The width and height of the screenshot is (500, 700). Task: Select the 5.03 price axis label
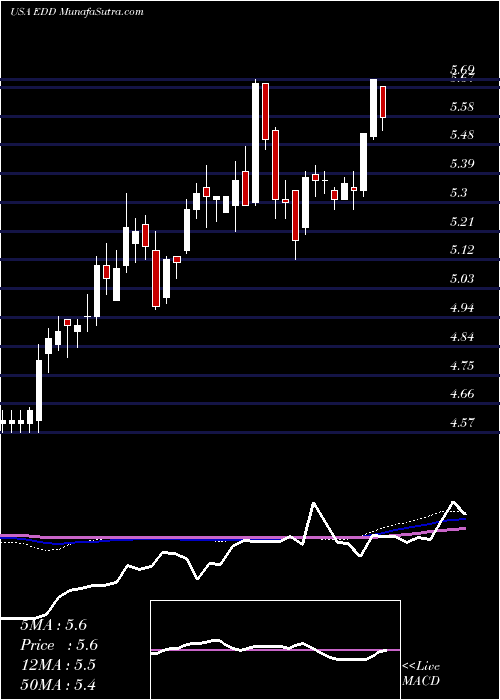tap(462, 279)
